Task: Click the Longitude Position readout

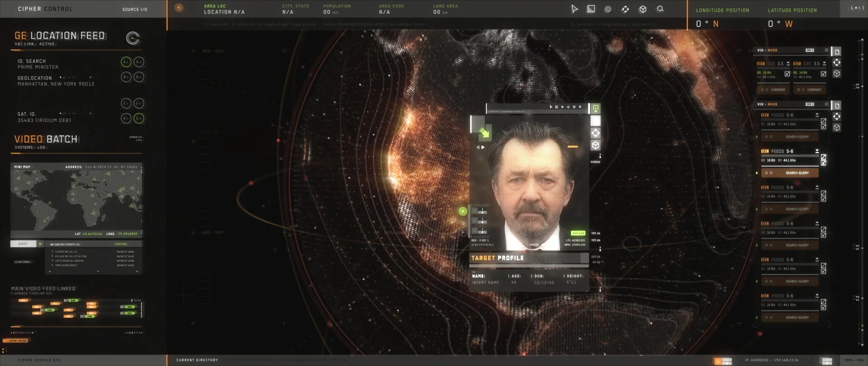Action: click(x=722, y=17)
